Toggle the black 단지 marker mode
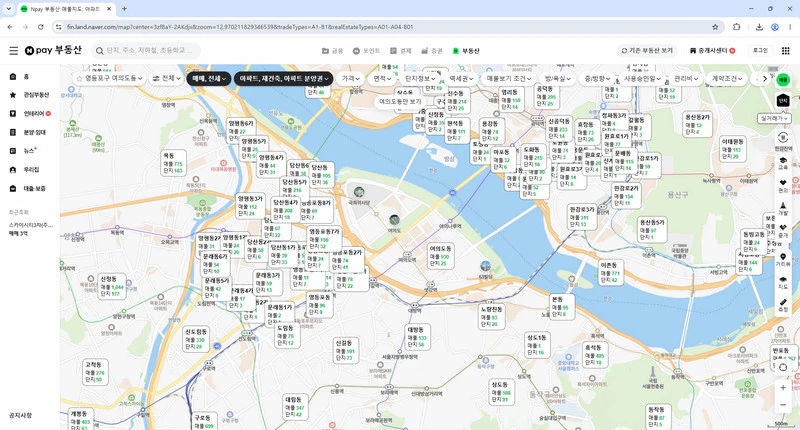This screenshot has width=800, height=430. (x=783, y=100)
